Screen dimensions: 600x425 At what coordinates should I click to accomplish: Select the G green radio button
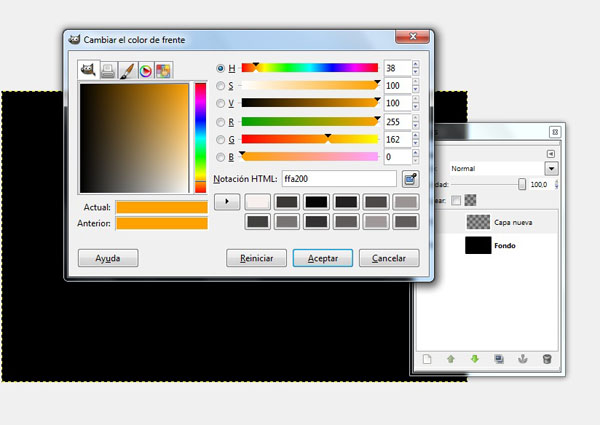click(220, 140)
